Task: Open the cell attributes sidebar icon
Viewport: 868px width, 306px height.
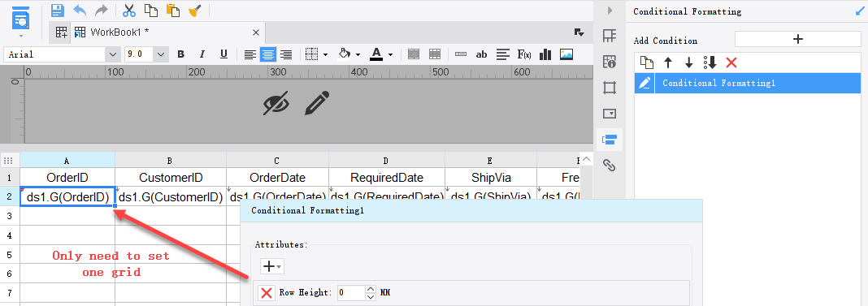Action: click(x=610, y=62)
